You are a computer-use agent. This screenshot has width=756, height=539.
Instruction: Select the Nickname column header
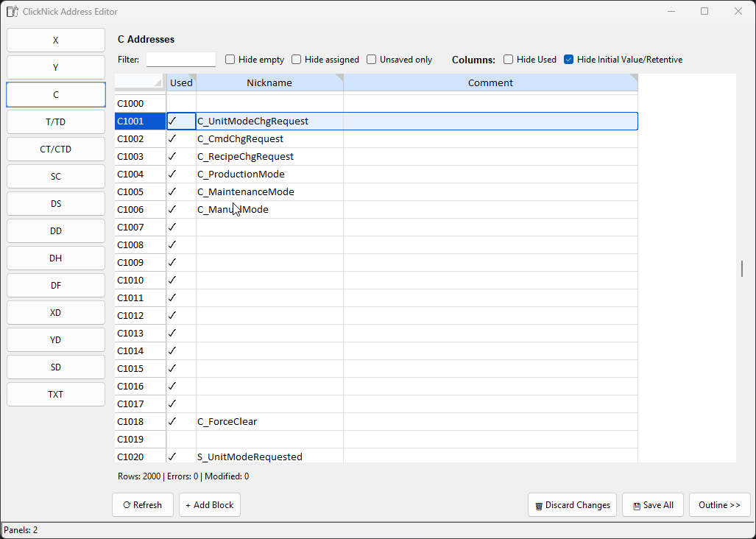(x=269, y=82)
